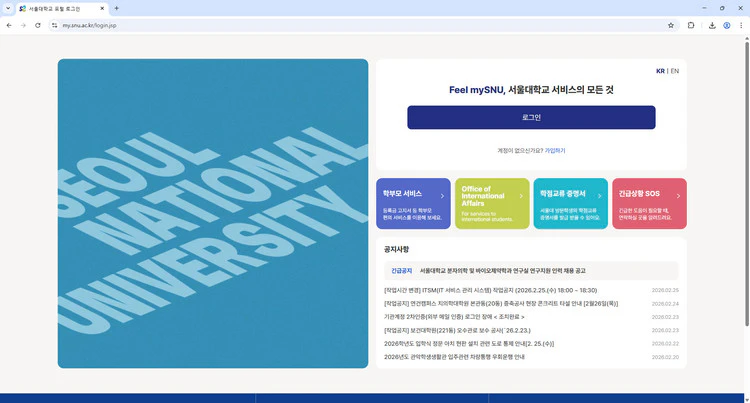Select the 서울대학교 포털 로그인 tab
This screenshot has width=750, height=403.
(x=62, y=9)
